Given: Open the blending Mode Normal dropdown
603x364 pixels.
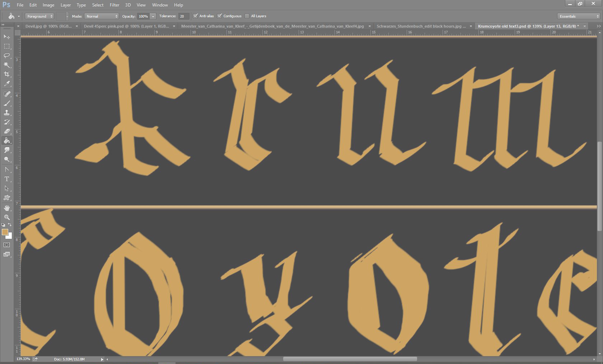Looking at the screenshot, I should click(x=102, y=16).
